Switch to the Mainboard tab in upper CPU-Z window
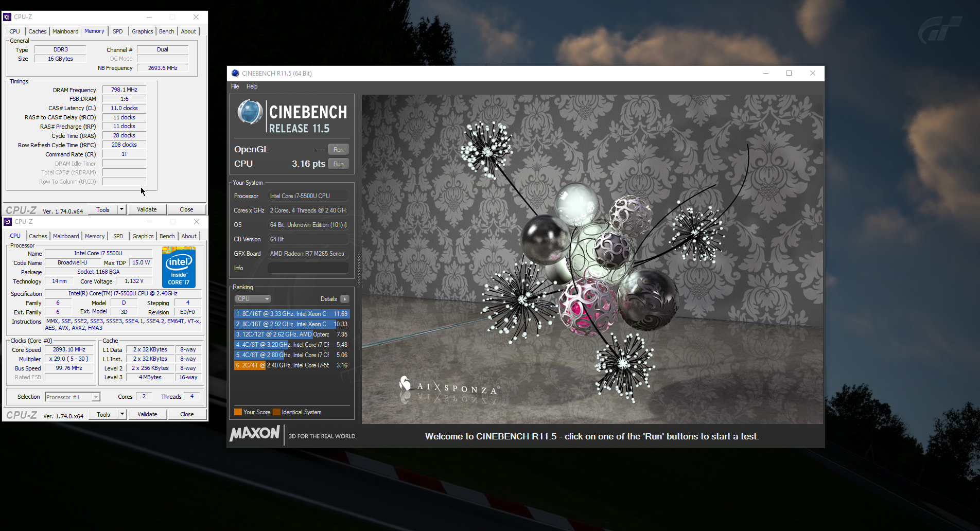The height and width of the screenshot is (531, 980). [65, 31]
